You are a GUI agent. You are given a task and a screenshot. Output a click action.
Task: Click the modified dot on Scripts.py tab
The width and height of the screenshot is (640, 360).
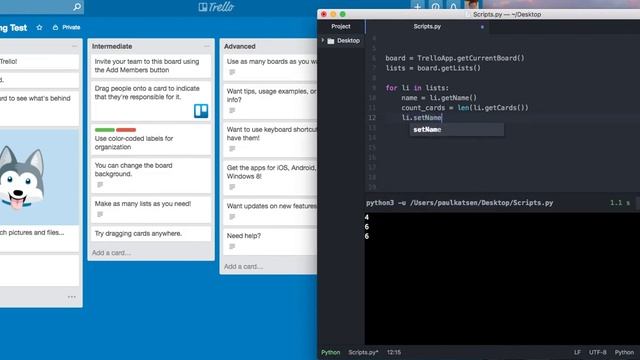[x=482, y=27]
